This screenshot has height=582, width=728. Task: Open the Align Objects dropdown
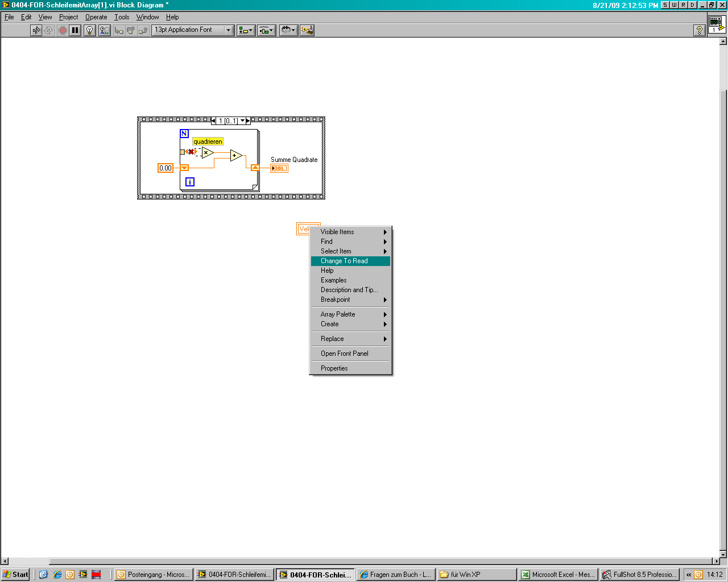[x=246, y=30]
